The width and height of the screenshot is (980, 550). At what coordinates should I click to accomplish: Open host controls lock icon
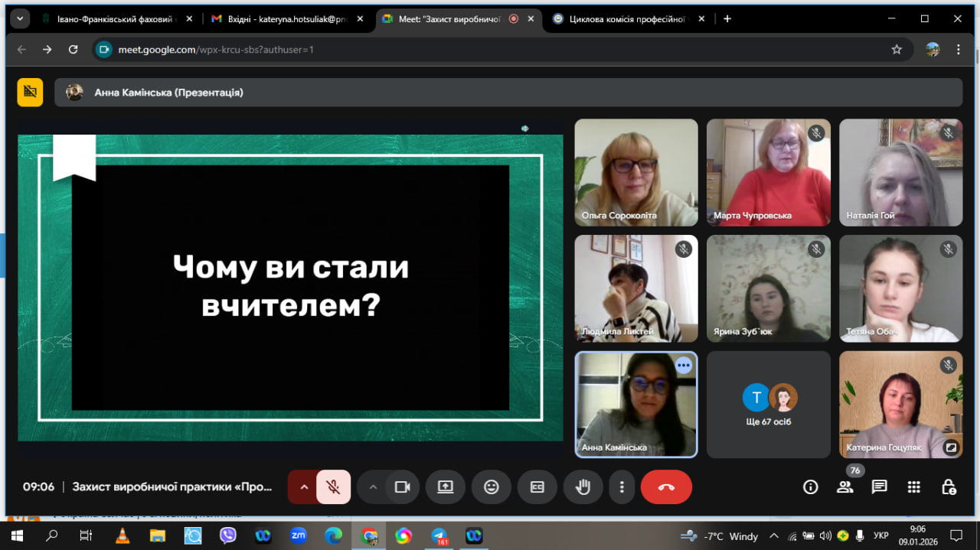click(949, 487)
